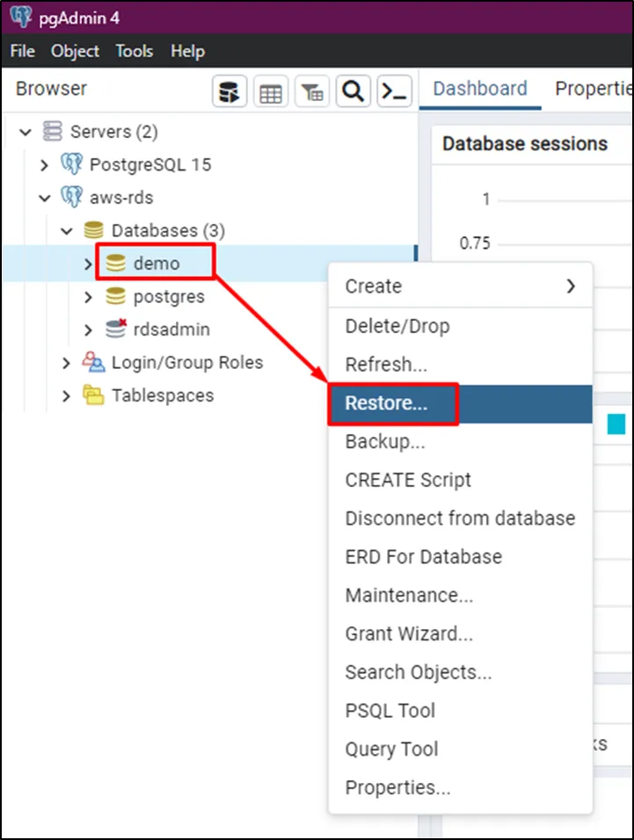Open the Tools menu in menu bar

click(x=134, y=52)
